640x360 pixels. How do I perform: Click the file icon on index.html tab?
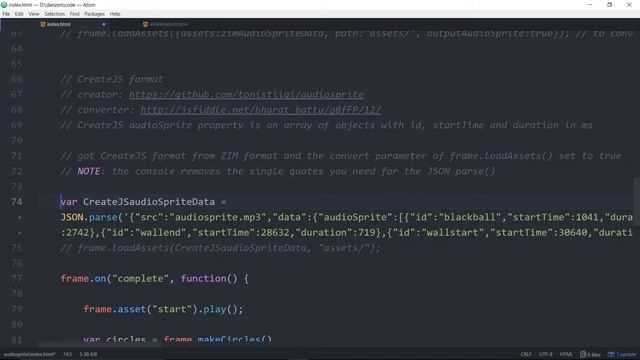[43, 24]
